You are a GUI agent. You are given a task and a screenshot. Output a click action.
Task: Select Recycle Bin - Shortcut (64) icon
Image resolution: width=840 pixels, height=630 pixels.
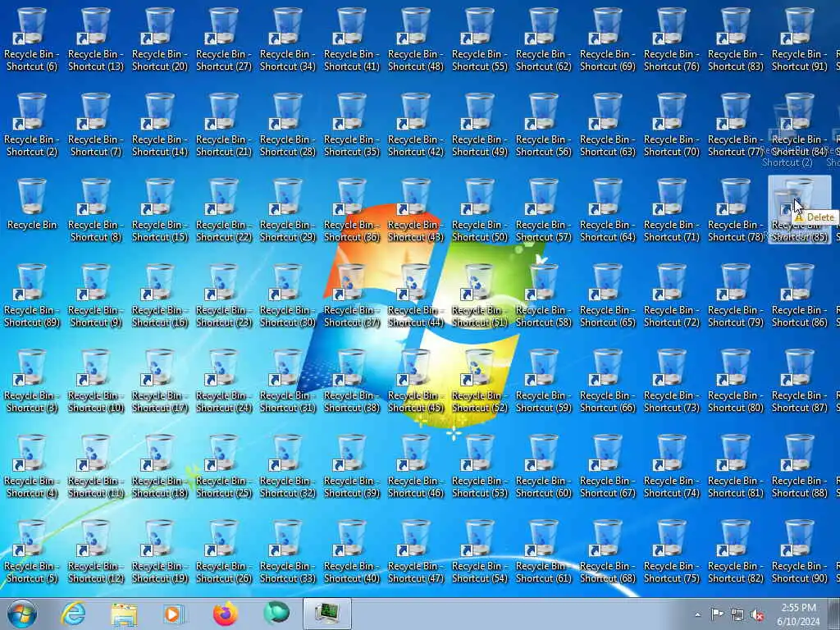[x=608, y=211]
